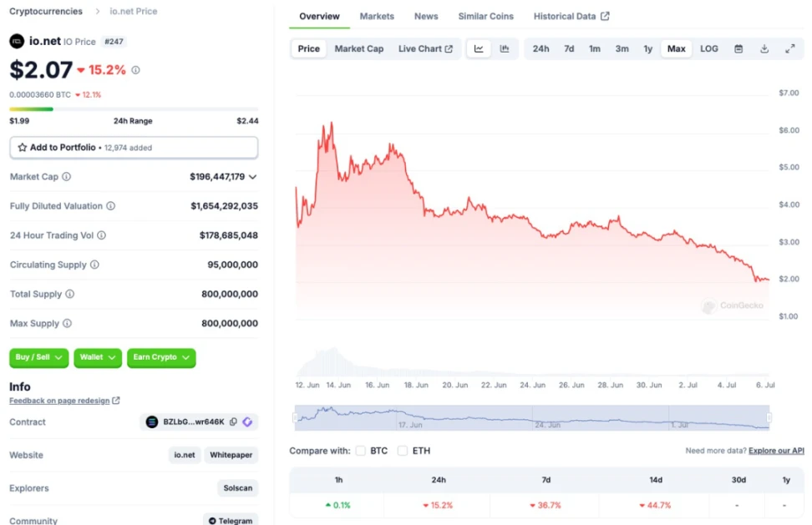This screenshot has width=812, height=525.
Task: Open the Similar Coins tab
Action: pos(485,16)
